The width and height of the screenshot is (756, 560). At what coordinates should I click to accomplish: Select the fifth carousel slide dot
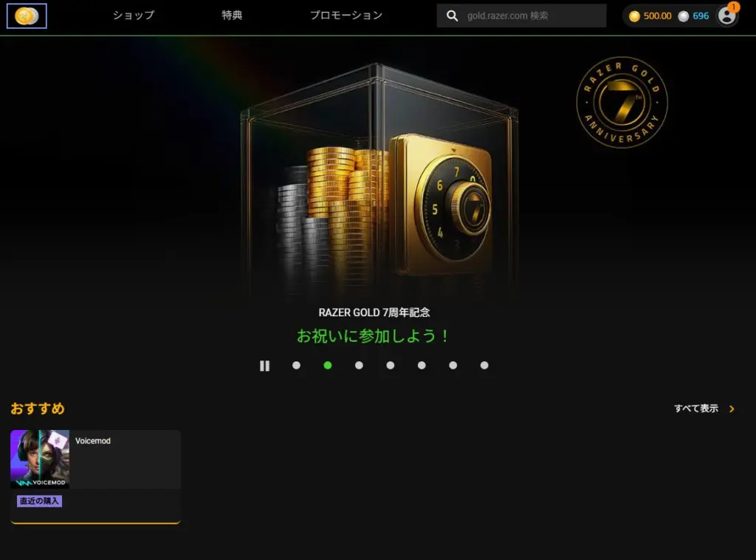pos(422,366)
